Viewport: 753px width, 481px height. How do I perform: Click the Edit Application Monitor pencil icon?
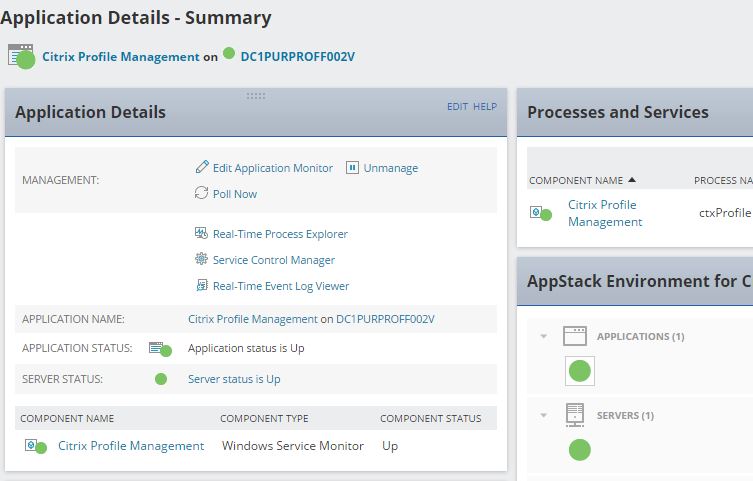(202, 167)
